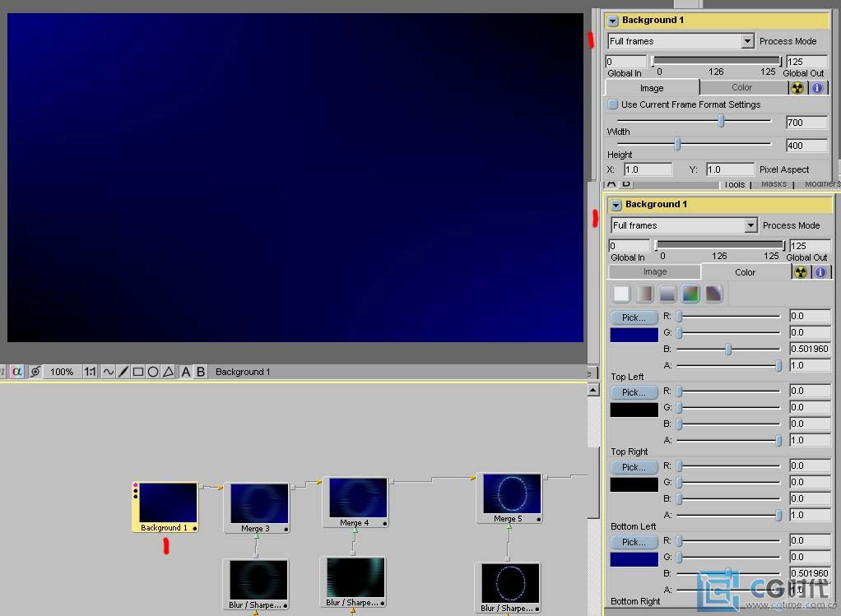This screenshot has width=841, height=616.
Task: Switch the viewer to buffer A
Action: (186, 372)
